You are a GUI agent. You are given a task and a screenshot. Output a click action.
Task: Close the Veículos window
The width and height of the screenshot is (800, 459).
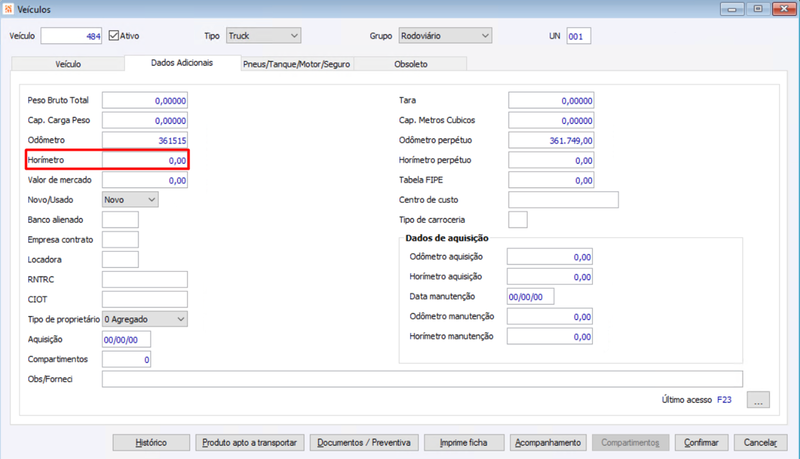tap(784, 9)
